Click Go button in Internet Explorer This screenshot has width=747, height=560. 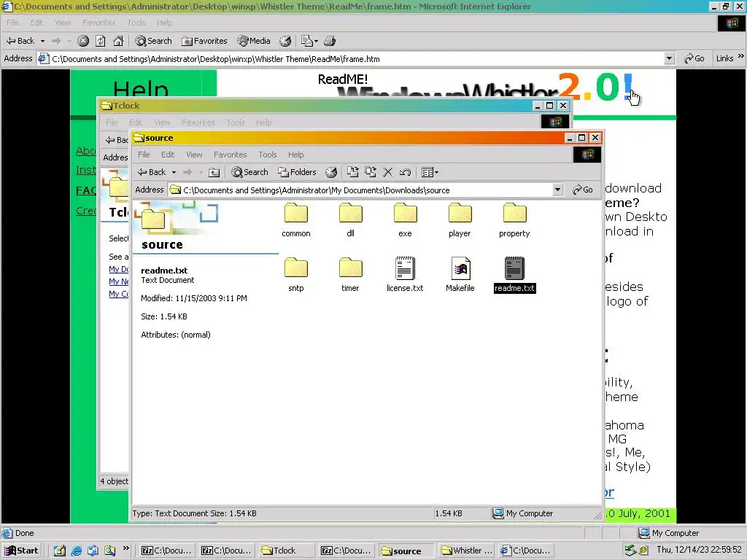tap(694, 58)
